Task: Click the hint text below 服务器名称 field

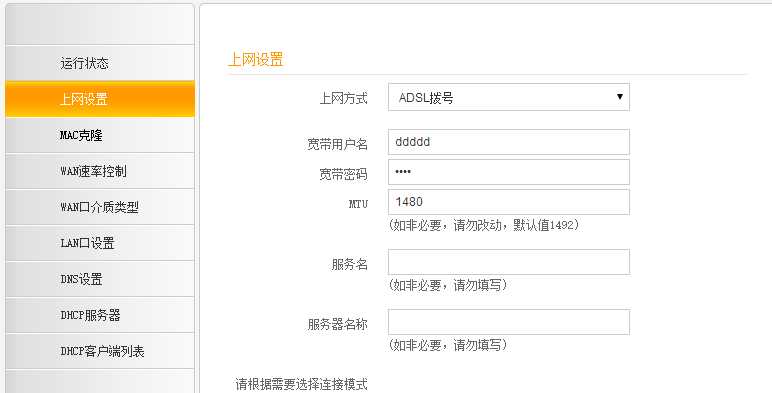Action: point(448,345)
